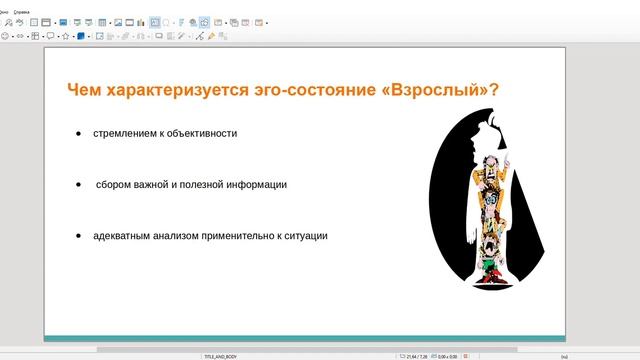Image resolution: width=640 pixels, height=360 pixels.
Task: Open the Display Views dropdown arrow
Action: coord(55,23)
